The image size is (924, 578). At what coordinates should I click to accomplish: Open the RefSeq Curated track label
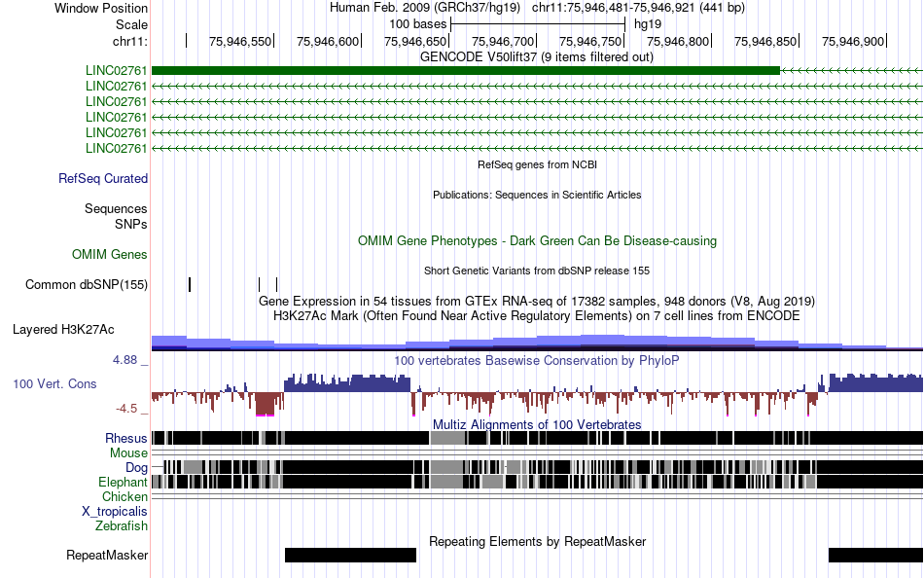click(102, 179)
